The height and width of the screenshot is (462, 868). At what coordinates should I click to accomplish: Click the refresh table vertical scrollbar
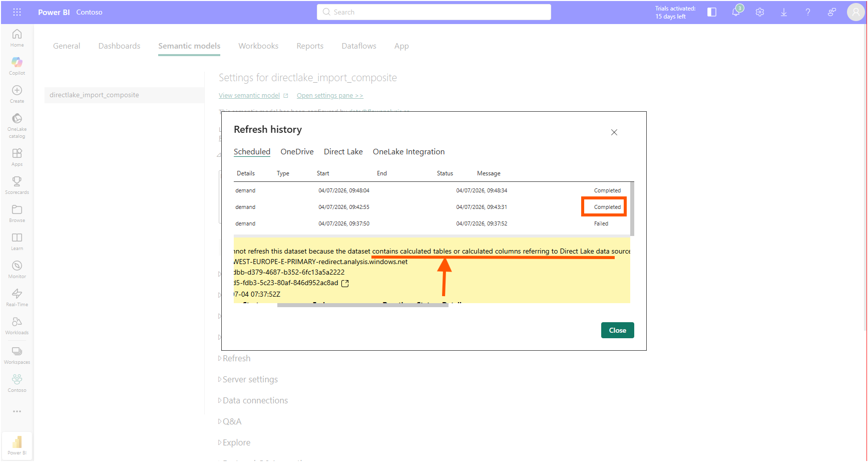pyautogui.click(x=632, y=209)
